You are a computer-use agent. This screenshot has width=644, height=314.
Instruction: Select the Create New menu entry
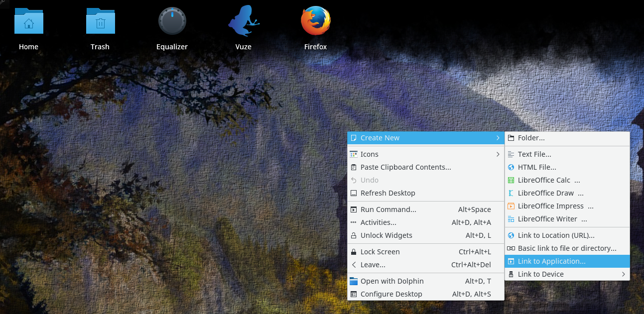pos(426,138)
